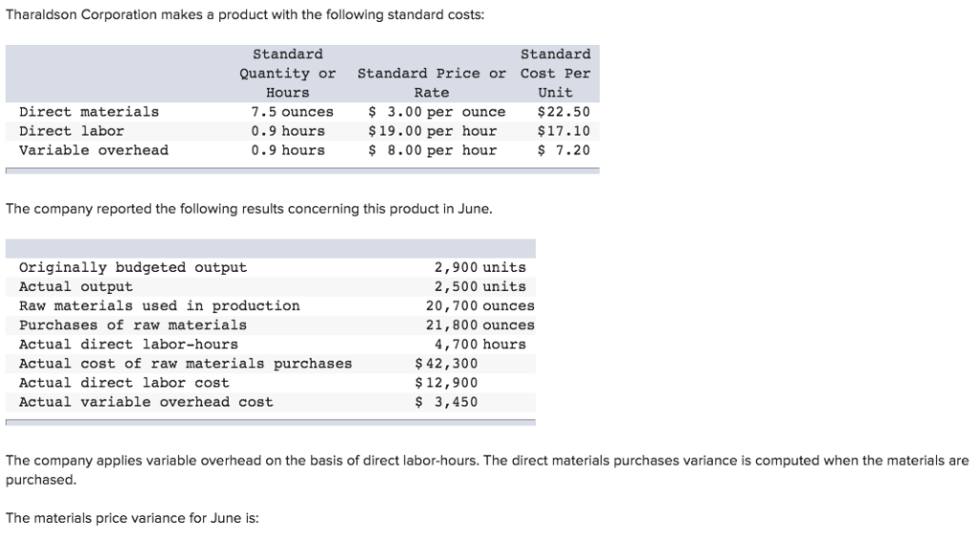Select the $22.50 standard cost cell
The width and height of the screenshot is (980, 541).
point(563,112)
